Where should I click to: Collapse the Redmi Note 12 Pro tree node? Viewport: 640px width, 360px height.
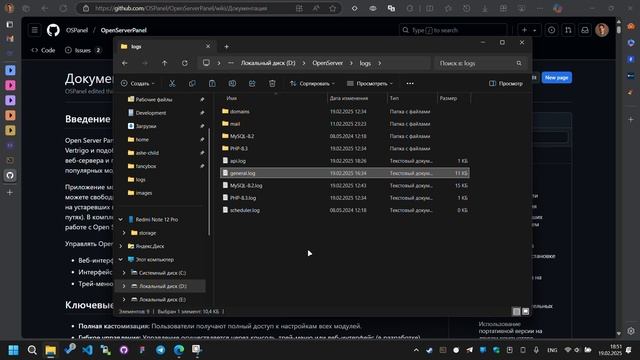coord(121,220)
